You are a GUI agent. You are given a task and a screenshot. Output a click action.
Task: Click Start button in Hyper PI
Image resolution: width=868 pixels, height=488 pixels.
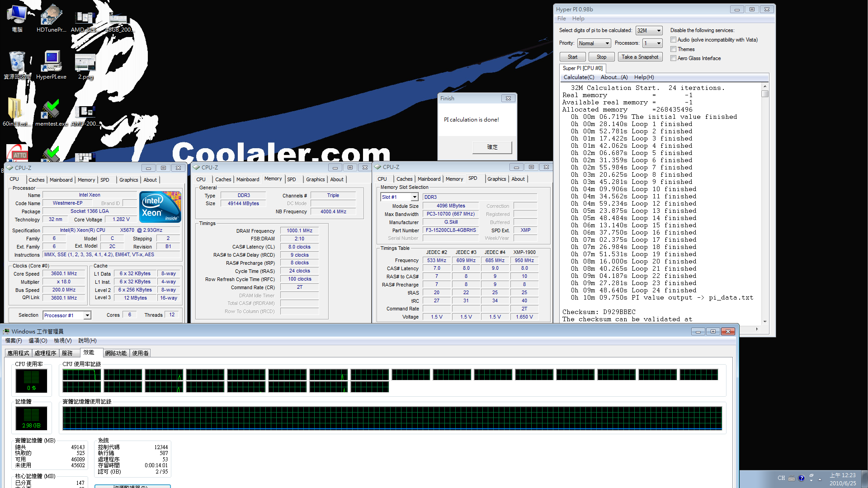(x=573, y=57)
